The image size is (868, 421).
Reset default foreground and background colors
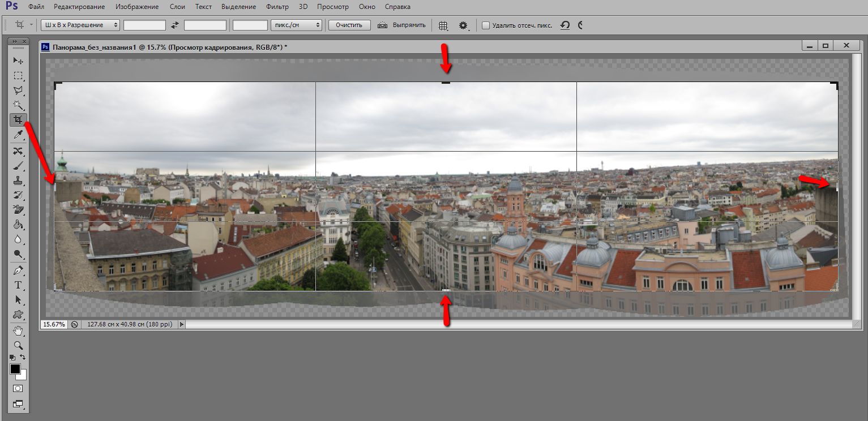[13, 358]
